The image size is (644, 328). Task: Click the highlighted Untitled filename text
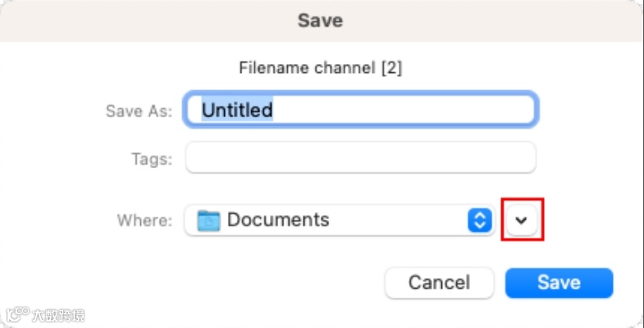(x=237, y=110)
